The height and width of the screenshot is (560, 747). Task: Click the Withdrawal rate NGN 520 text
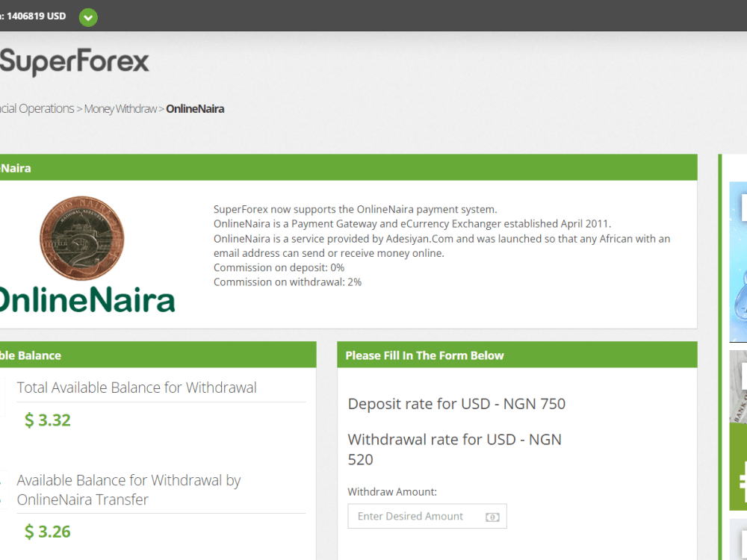[x=454, y=449]
